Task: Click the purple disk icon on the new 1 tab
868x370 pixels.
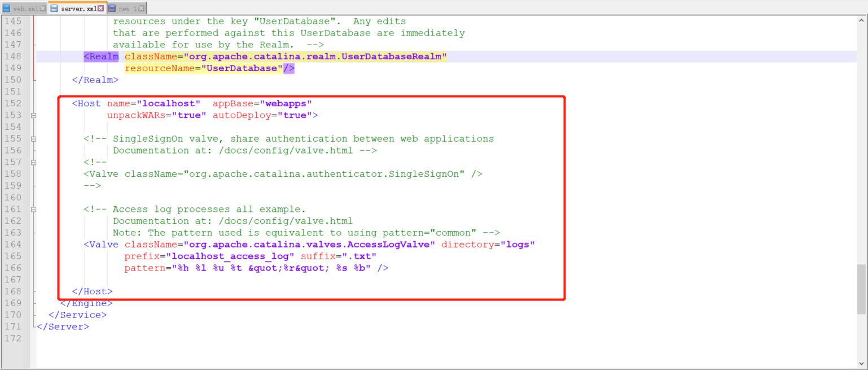Action: pyautogui.click(x=112, y=8)
